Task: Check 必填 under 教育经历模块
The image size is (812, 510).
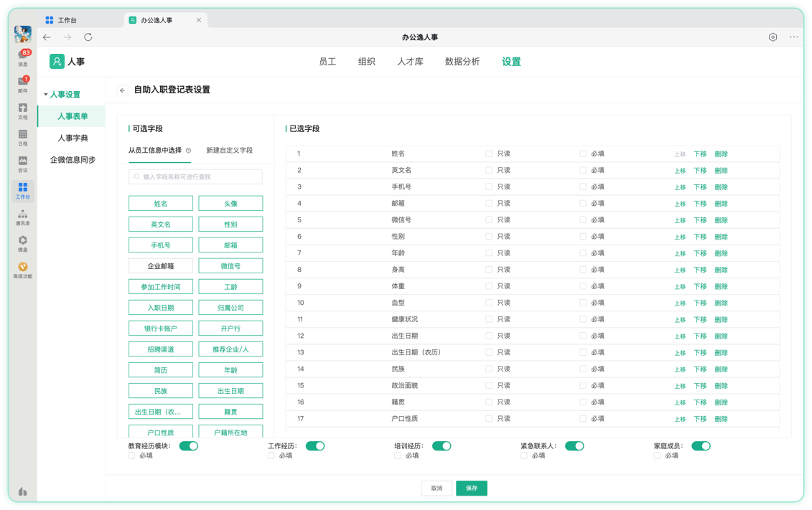Action: point(131,455)
